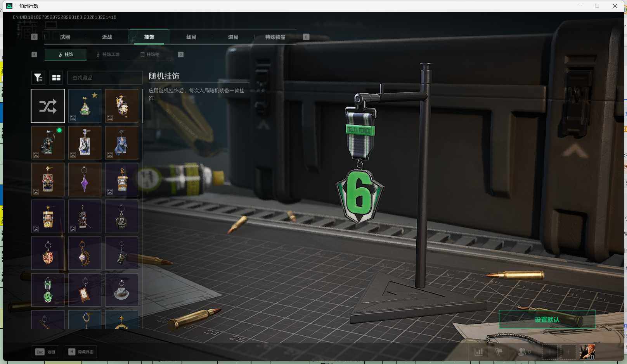Screen dimensions: 627x364
Task: Open the statistics bar chart icon
Action: point(479,352)
